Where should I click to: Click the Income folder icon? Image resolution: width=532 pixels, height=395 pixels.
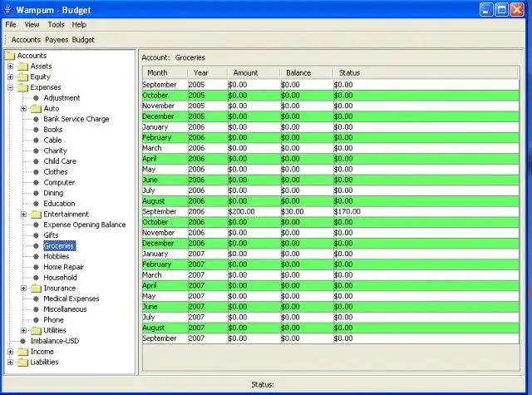point(22,352)
